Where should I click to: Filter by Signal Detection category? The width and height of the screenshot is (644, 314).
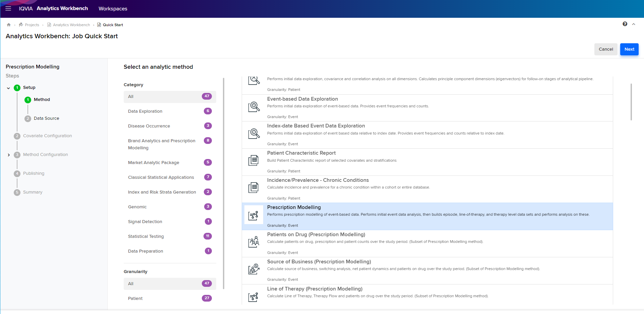point(170,222)
